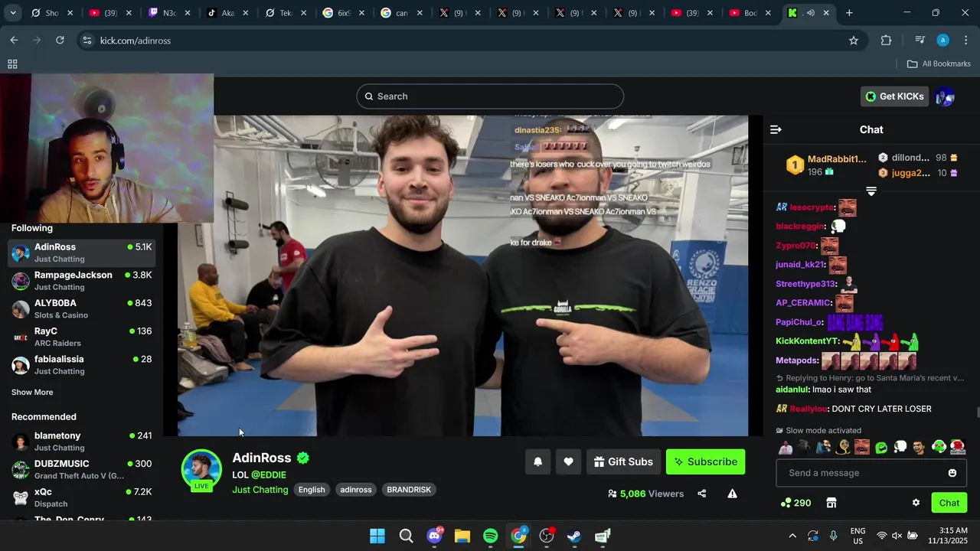
Task: Show hidden system tray icons chevron
Action: [792, 536]
